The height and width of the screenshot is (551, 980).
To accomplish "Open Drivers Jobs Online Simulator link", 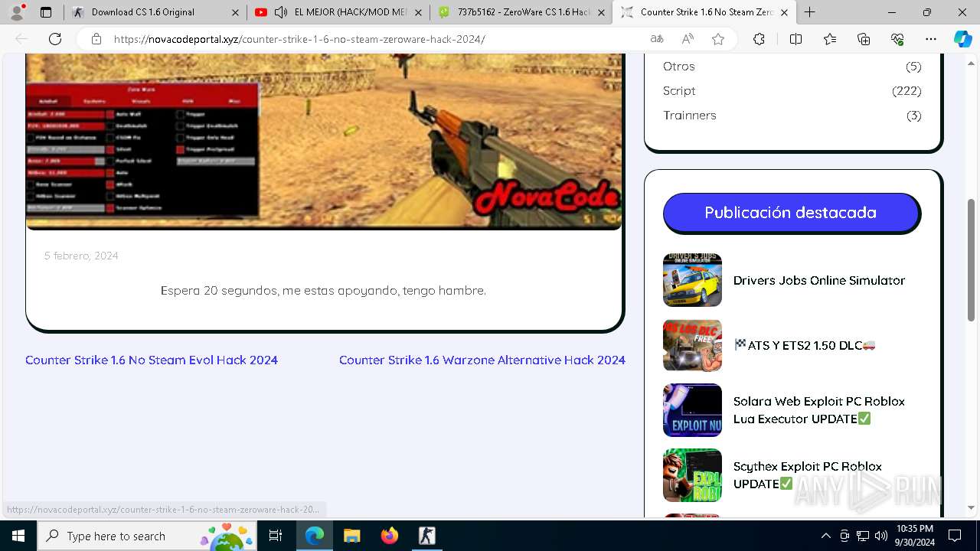I will click(x=819, y=281).
